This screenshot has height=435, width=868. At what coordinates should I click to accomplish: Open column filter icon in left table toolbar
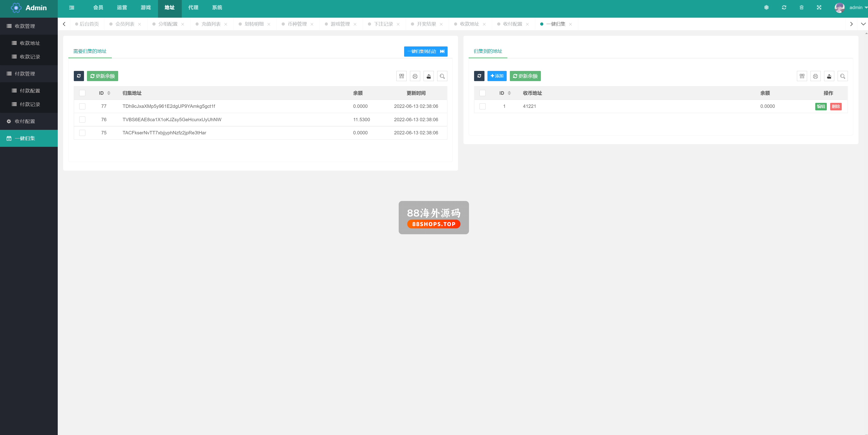pos(401,76)
